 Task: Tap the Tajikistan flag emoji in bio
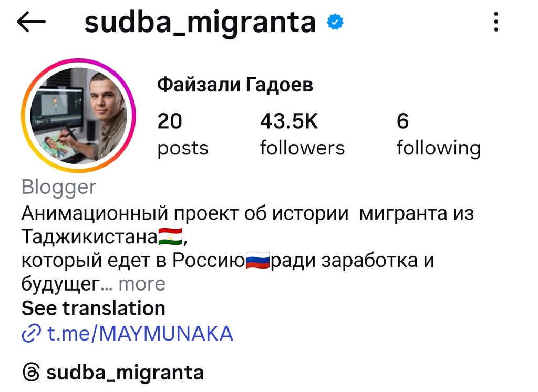point(171,237)
